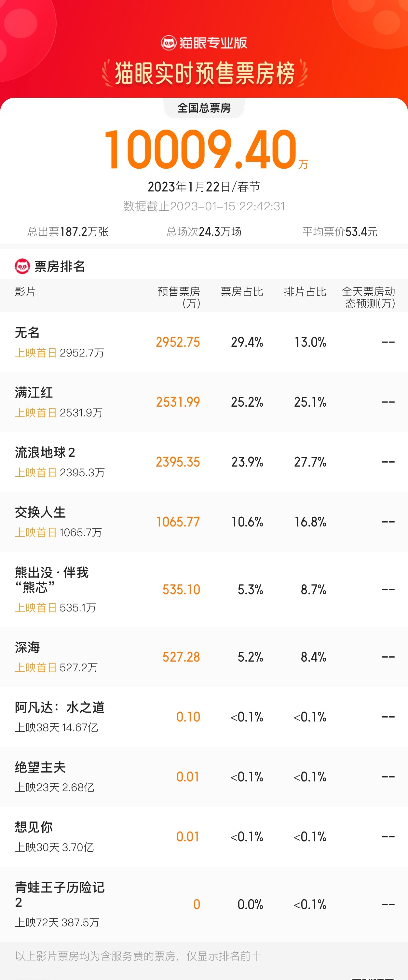Click the cat icon beside 票房排名
This screenshot has height=980, width=408.
click(22, 266)
